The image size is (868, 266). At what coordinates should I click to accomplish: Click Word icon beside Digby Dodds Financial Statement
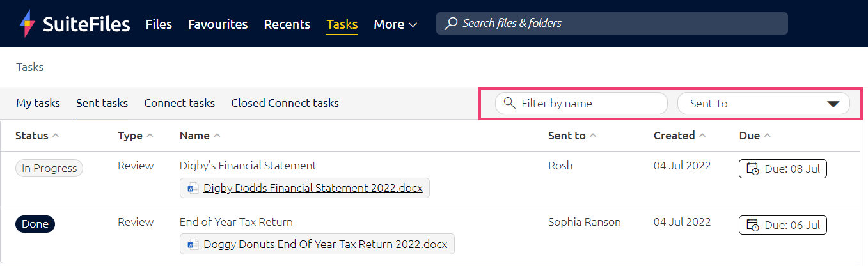(193, 189)
